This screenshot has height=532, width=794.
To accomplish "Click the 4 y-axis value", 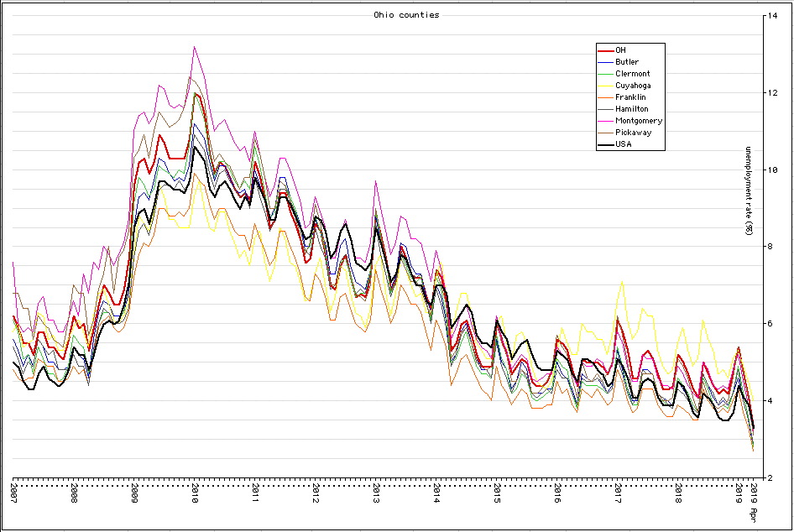I will pyautogui.click(x=770, y=400).
